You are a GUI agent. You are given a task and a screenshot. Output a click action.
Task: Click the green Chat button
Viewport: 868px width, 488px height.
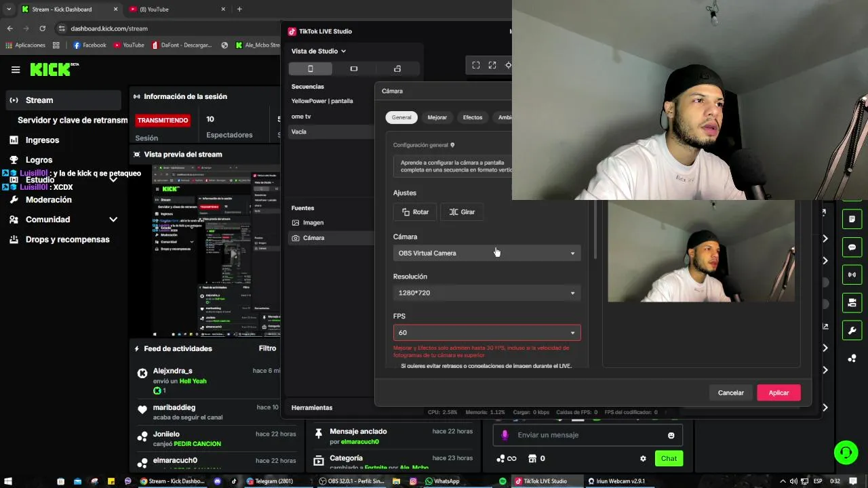[669, 459]
